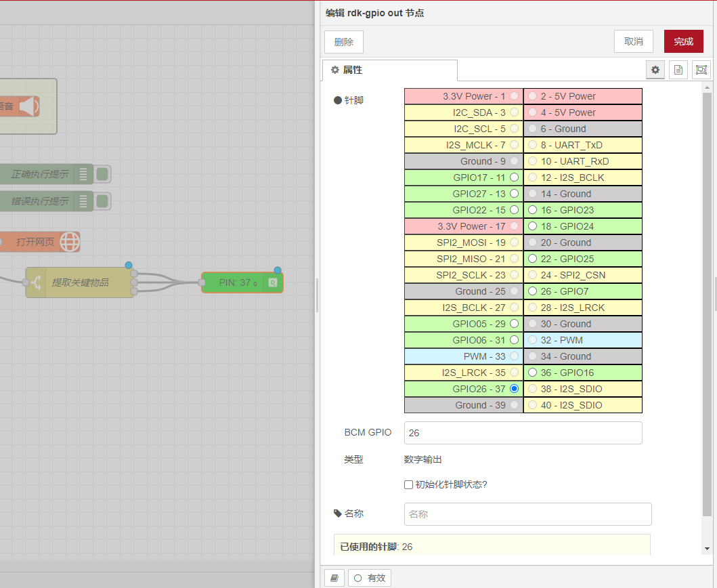This screenshot has height=588, width=717.
Task: Open the node description document icon
Action: [678, 70]
